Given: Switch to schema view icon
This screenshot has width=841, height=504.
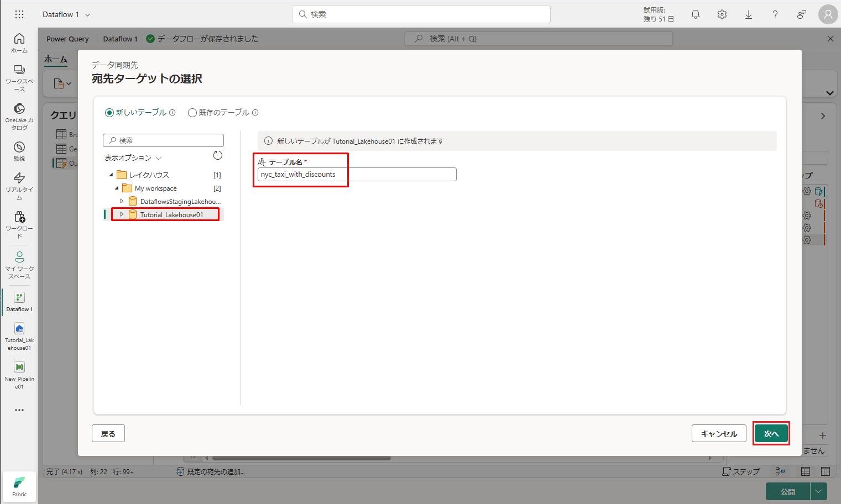Looking at the screenshot, I should pos(826,471).
